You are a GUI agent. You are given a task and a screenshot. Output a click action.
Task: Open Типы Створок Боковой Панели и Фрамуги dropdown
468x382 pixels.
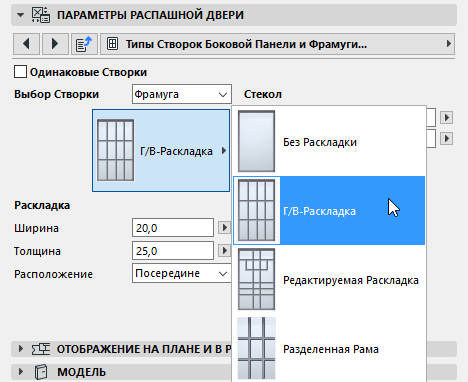point(277,44)
